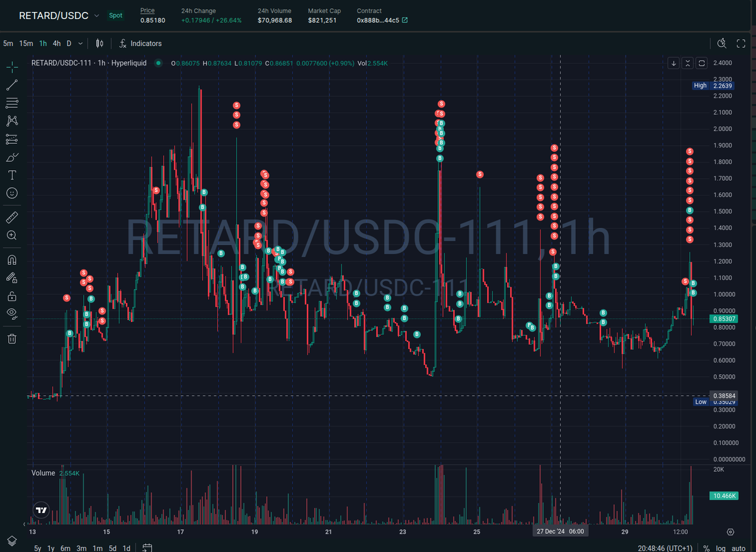Open the contract address external link
Viewport: 756px width, 552px height.
[x=404, y=20]
